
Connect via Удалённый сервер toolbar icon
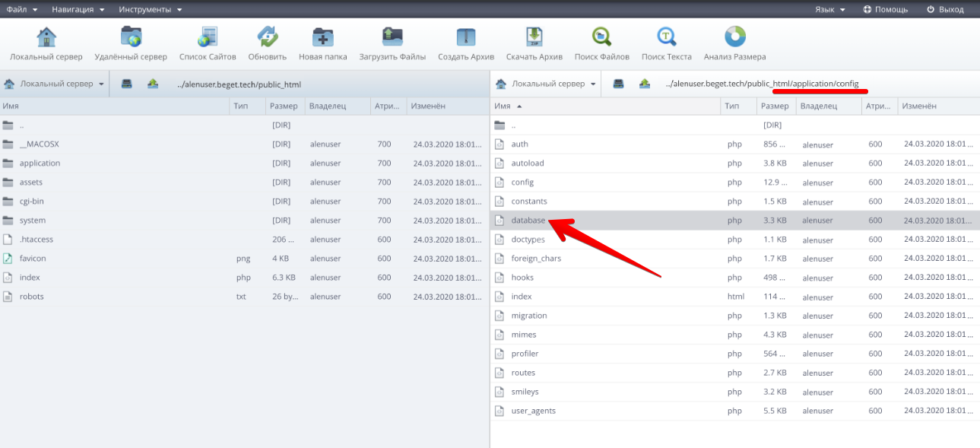[x=131, y=44]
